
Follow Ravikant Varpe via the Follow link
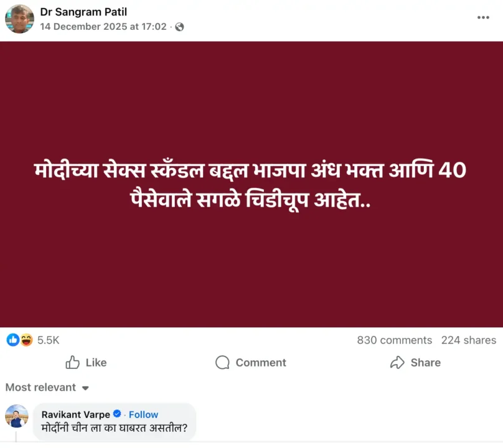(143, 414)
